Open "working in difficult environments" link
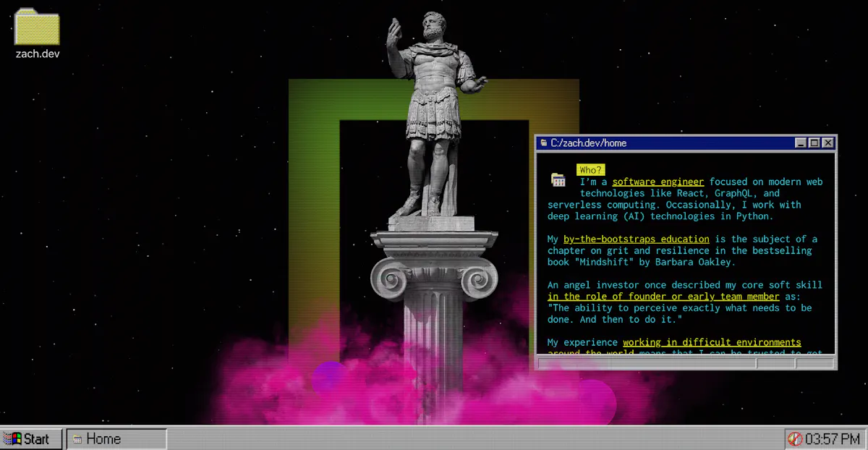 (712, 342)
